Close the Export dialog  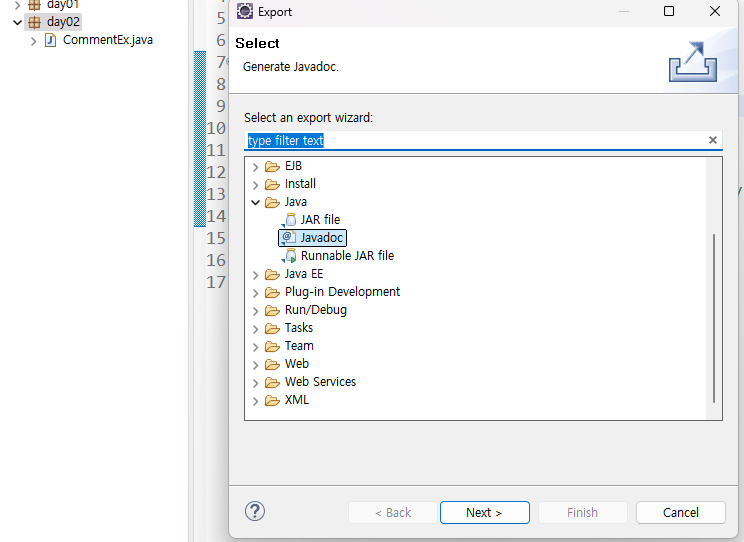715,11
